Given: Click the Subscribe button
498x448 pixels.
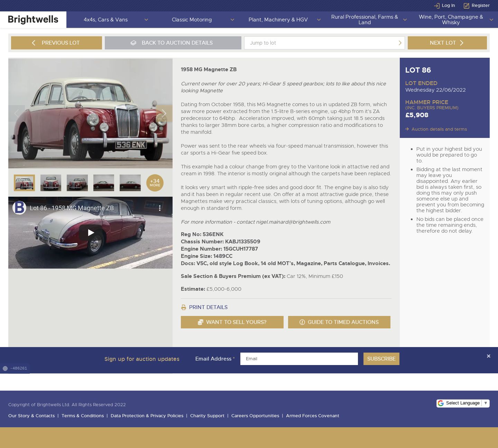Looking at the screenshot, I should click(381, 359).
